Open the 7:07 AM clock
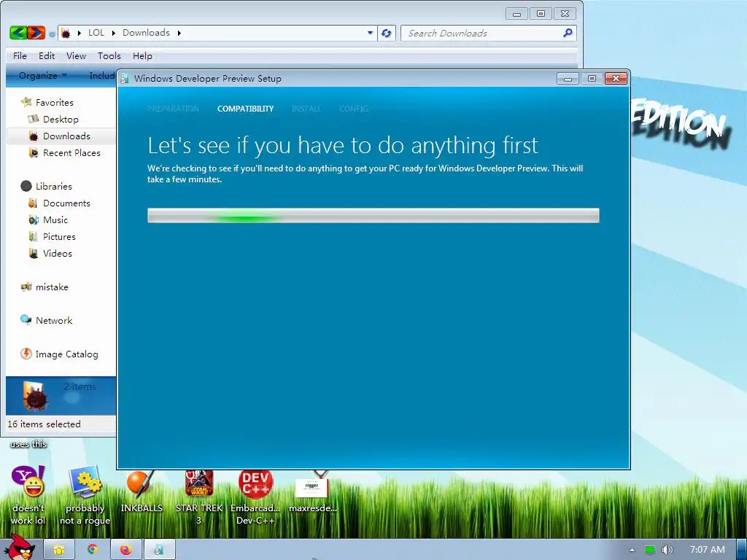Screen dimensions: 747x560 (708, 550)
